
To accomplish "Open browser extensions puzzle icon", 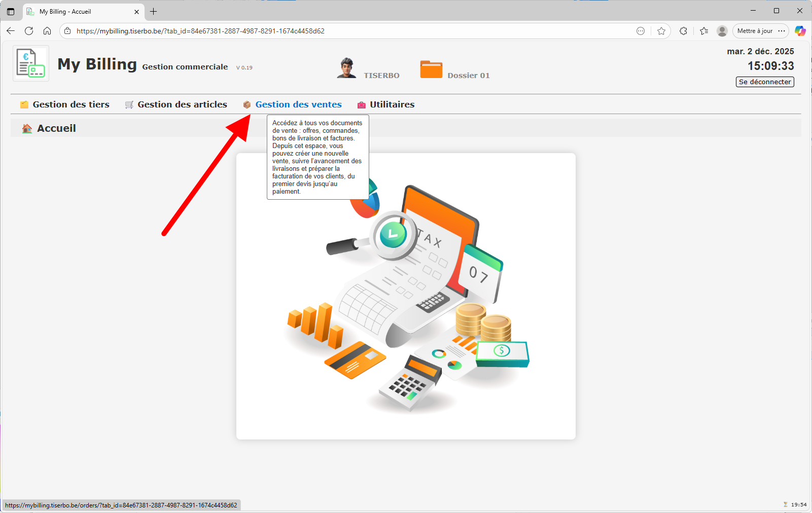I will 683,31.
